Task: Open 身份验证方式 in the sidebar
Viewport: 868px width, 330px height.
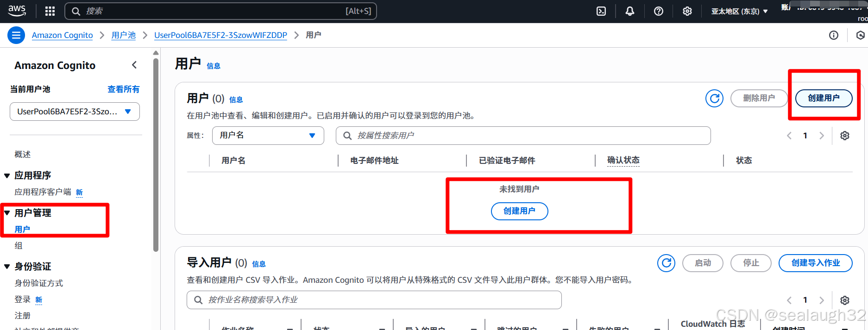Action: [x=38, y=283]
